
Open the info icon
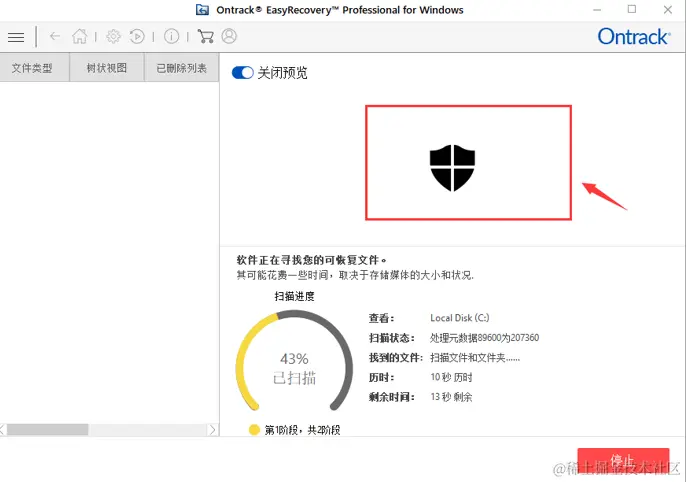172,36
